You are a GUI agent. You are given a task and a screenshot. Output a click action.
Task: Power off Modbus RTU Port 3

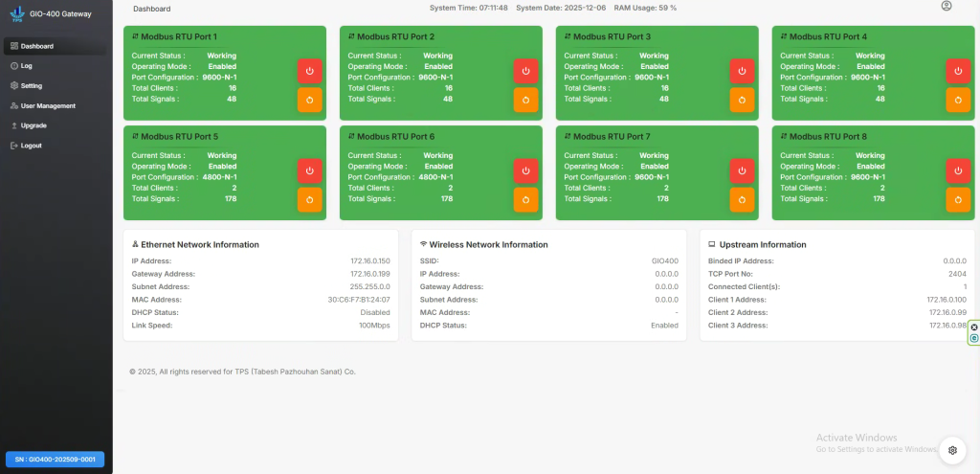pos(742,71)
